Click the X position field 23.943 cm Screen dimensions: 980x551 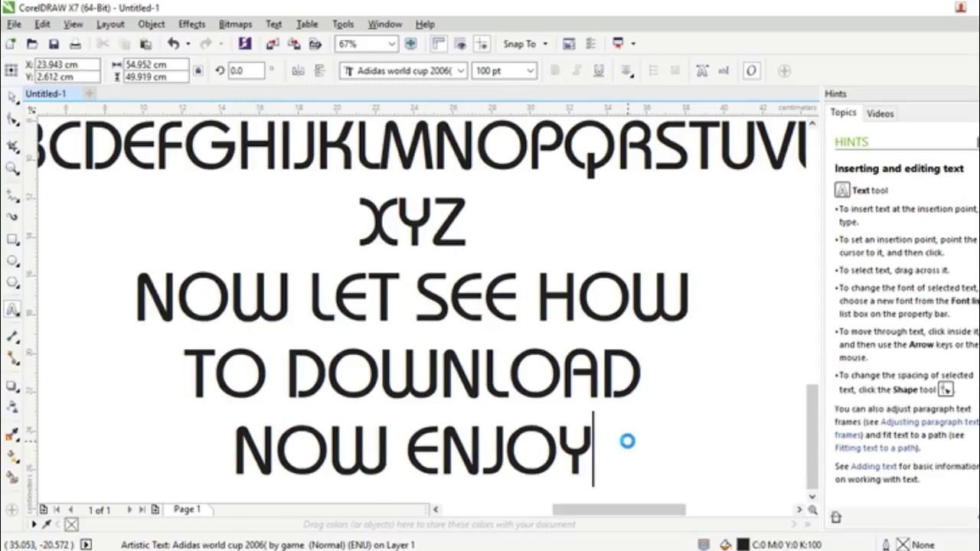(x=67, y=65)
